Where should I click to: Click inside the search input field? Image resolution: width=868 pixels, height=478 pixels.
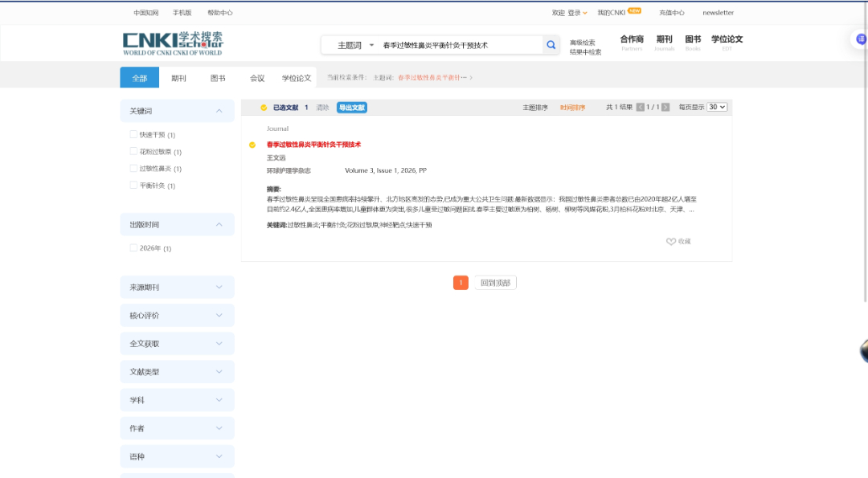(x=450, y=44)
